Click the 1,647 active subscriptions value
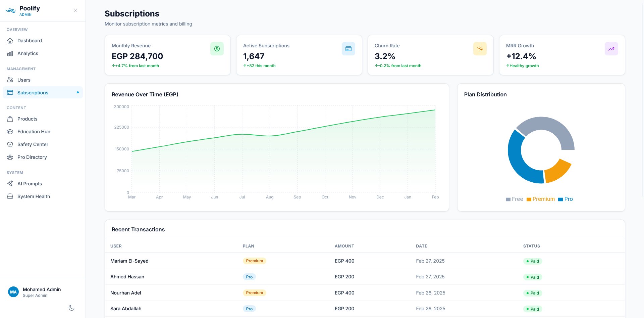This screenshot has height=318, width=644. (254, 56)
